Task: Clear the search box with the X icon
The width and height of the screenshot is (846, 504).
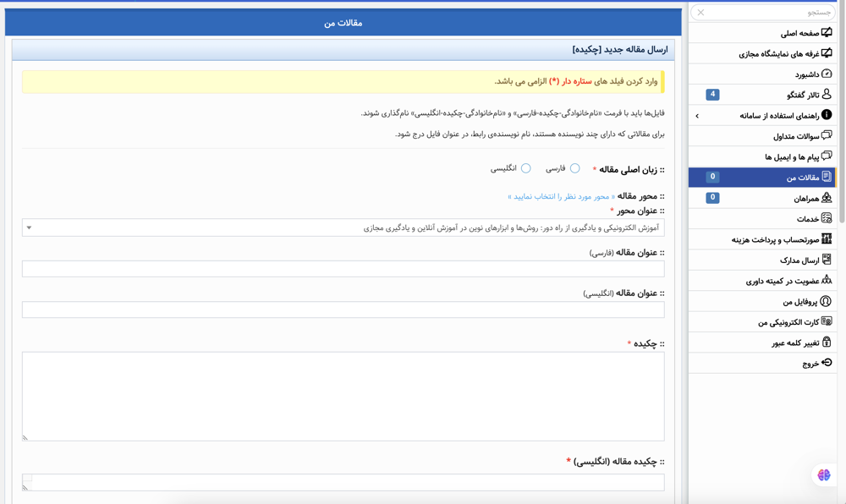Action: [x=700, y=13]
